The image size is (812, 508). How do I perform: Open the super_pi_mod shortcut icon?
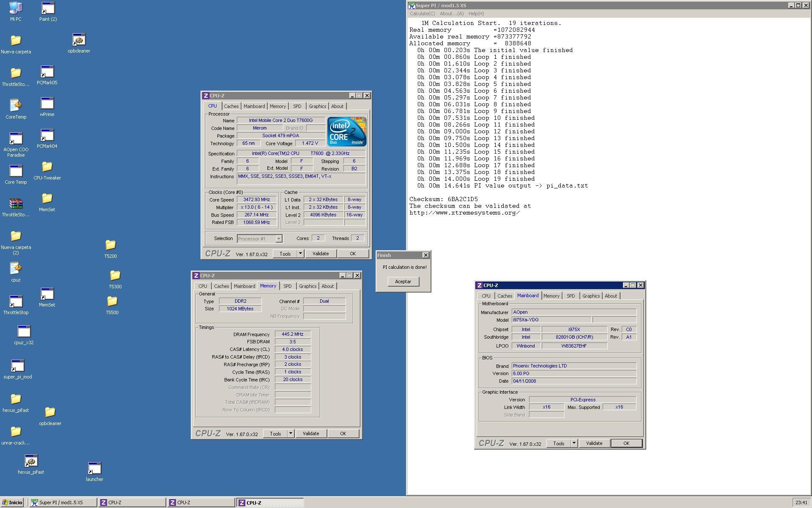pos(17,366)
